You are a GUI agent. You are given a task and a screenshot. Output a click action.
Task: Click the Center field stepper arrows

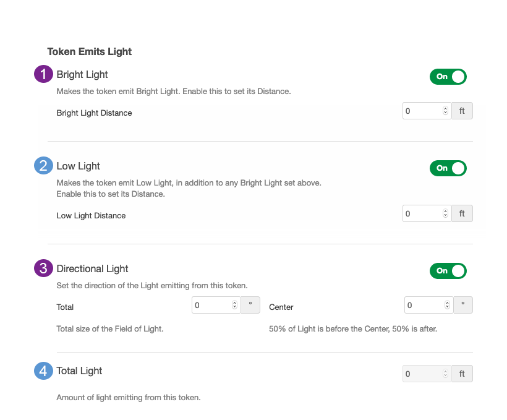tap(447, 305)
